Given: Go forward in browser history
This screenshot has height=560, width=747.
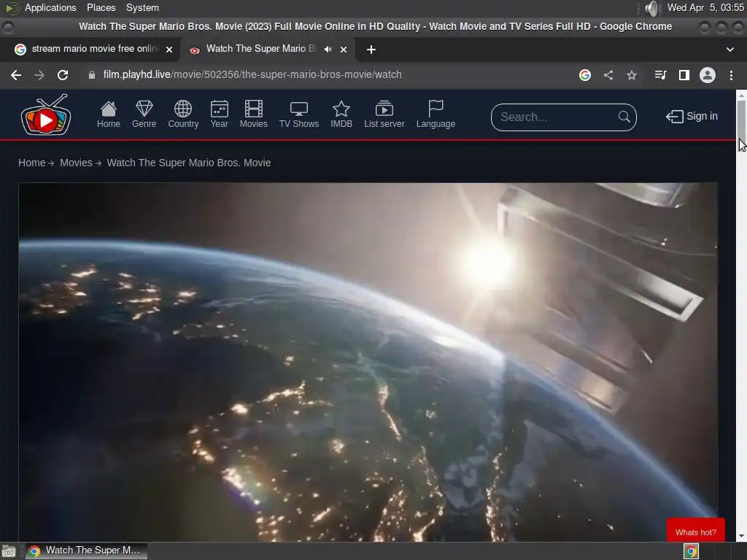Looking at the screenshot, I should (x=39, y=75).
